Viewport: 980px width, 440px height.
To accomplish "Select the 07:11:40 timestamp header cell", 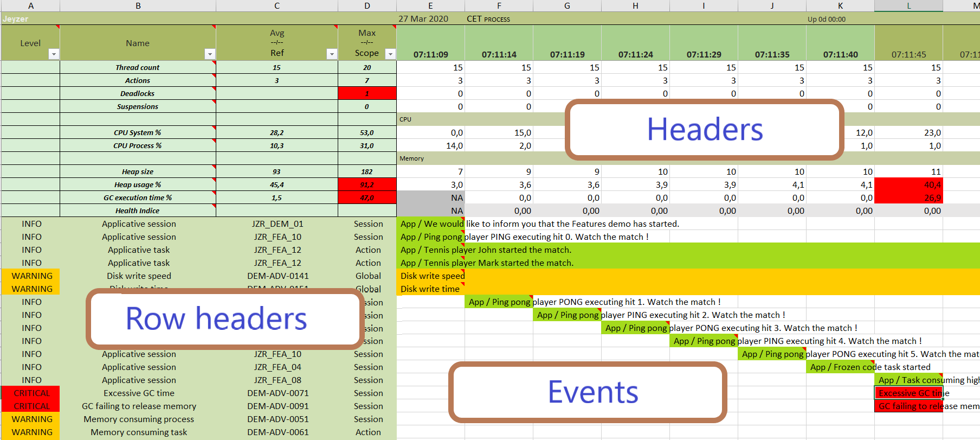I will (840, 54).
